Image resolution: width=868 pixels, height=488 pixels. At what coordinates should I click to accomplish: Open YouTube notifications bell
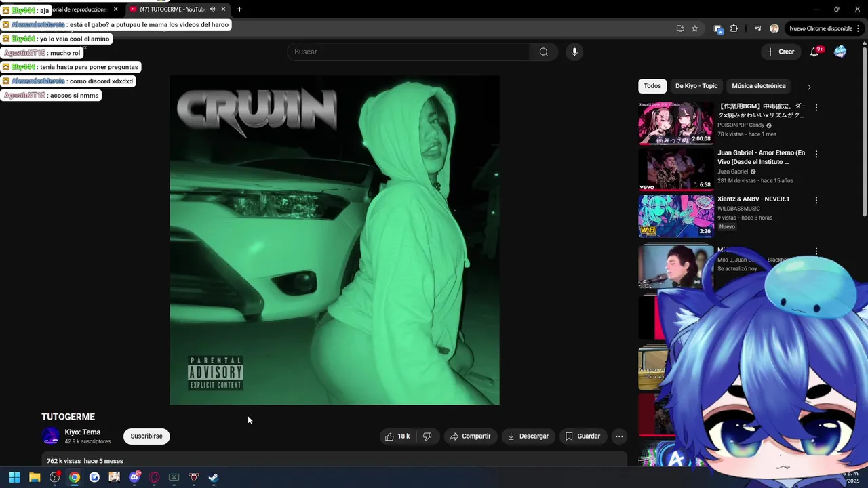tap(815, 52)
